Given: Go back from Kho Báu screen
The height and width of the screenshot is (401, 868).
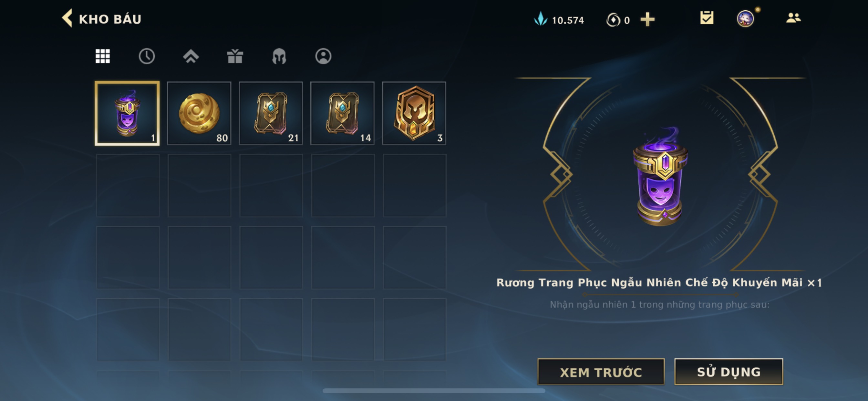Looking at the screenshot, I should [x=67, y=18].
